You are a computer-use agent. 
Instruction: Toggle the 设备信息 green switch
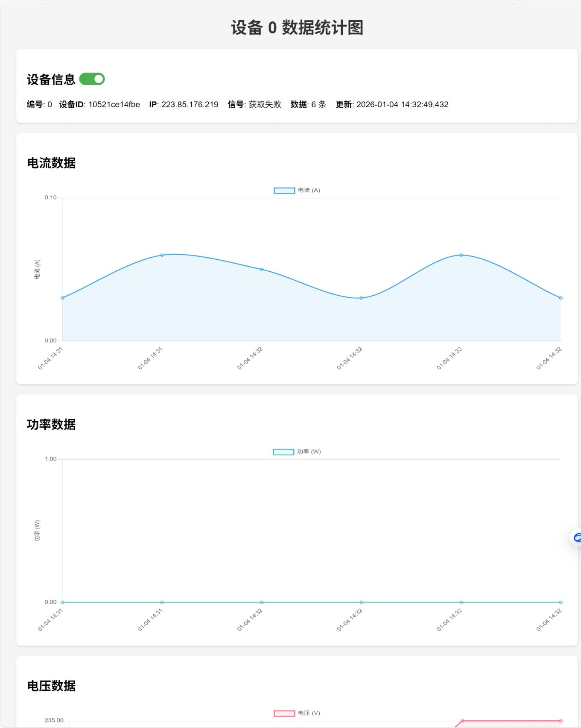(92, 79)
